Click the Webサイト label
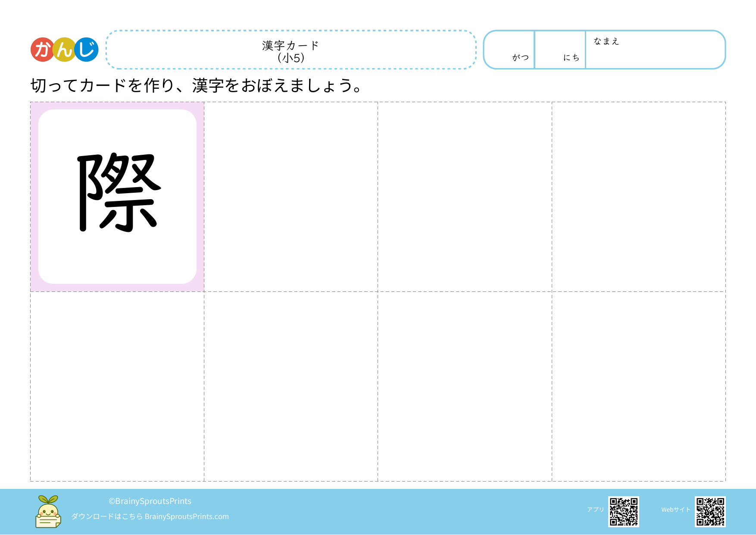The image size is (756, 535). coord(676,510)
